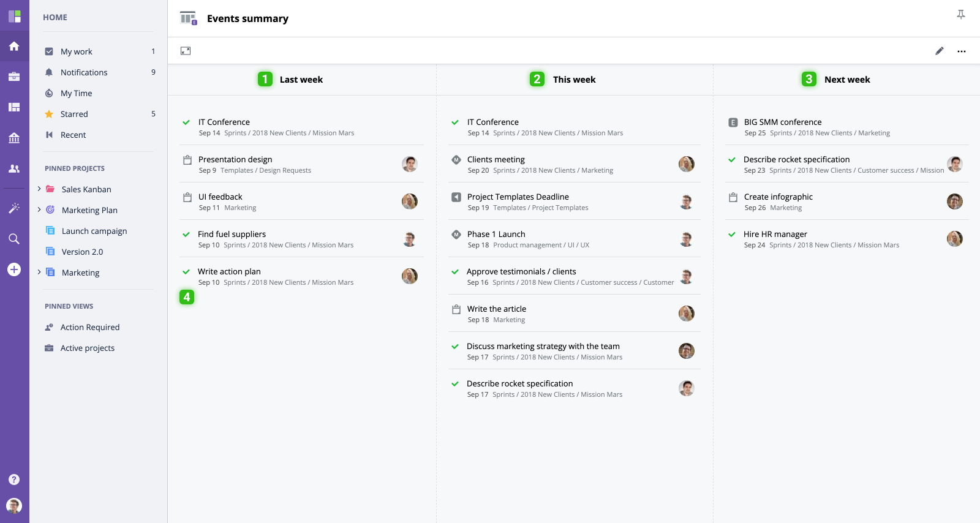Expand the Sales Kanban project

[39, 189]
